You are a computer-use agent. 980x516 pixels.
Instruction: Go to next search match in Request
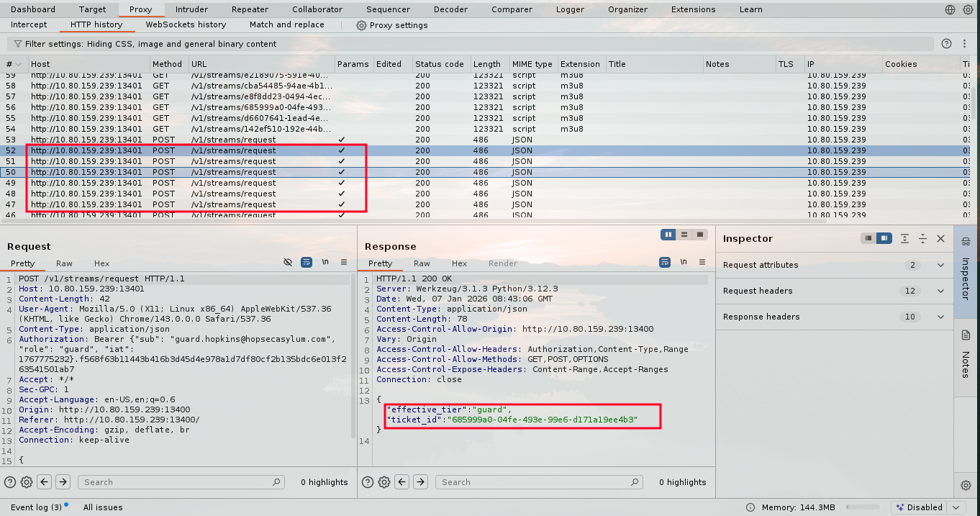point(63,482)
